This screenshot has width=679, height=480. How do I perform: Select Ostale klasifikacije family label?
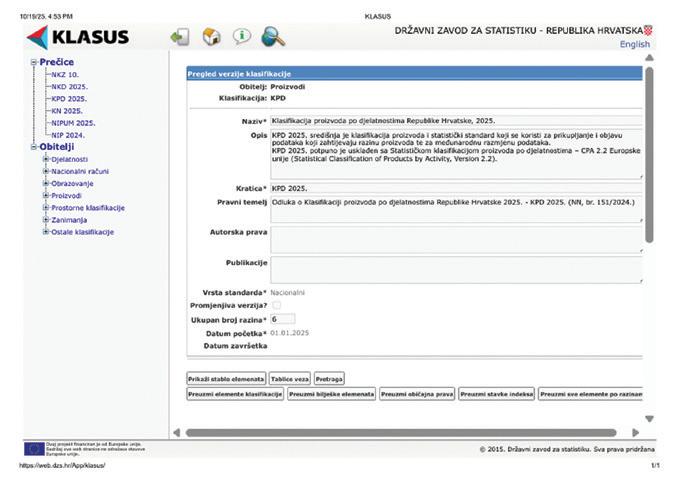pyautogui.click(x=82, y=232)
